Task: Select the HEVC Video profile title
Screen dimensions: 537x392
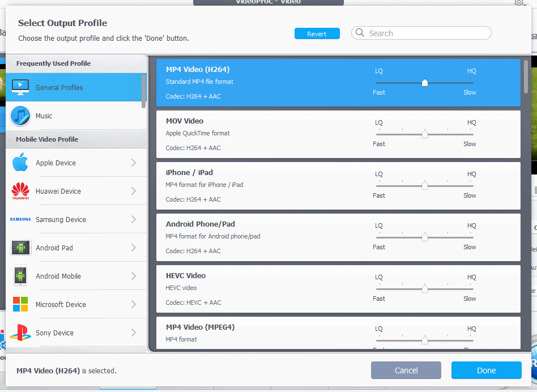Action: point(186,276)
